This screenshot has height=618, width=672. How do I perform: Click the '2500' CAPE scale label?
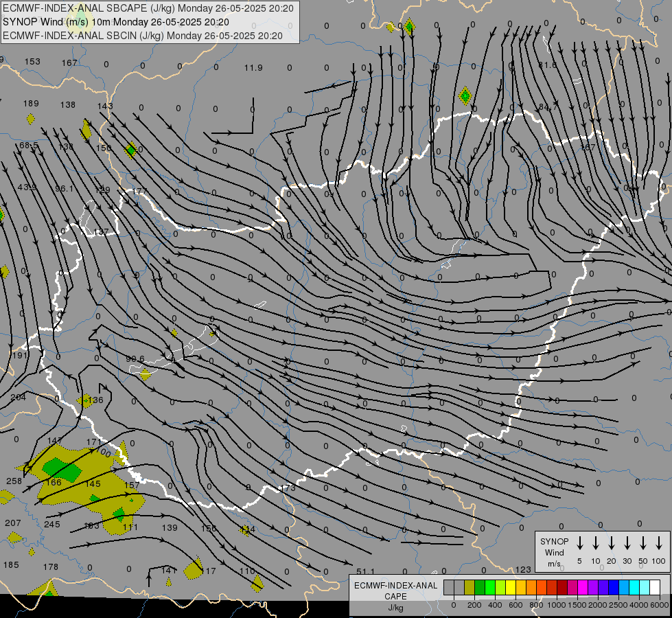click(618, 605)
